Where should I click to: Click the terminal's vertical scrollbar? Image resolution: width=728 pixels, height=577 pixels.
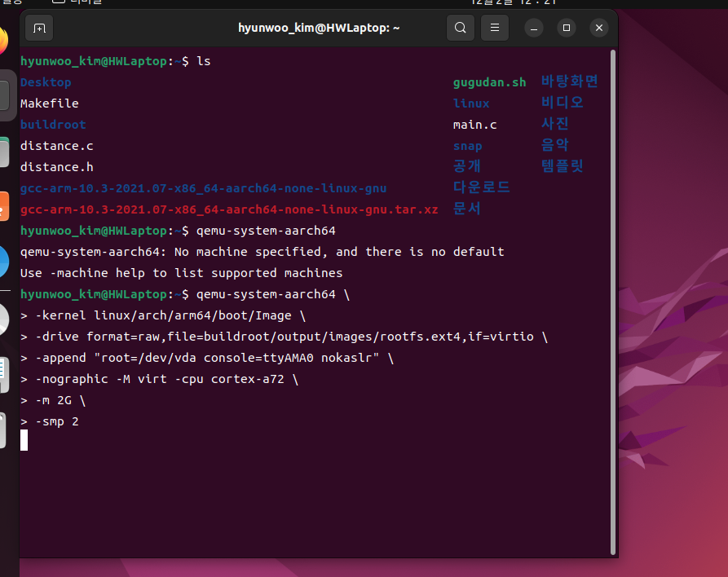[x=611, y=302]
